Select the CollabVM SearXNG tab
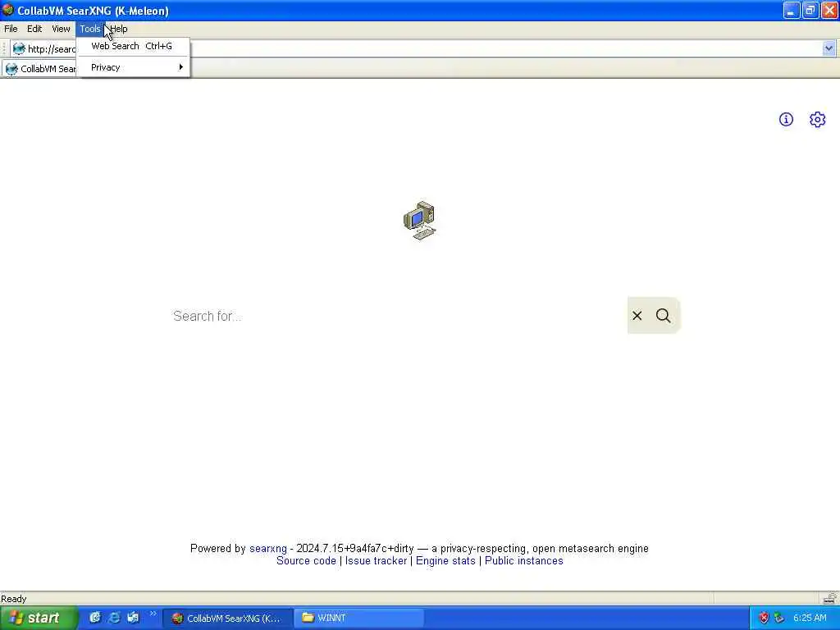This screenshot has height=630, width=840. [x=39, y=69]
